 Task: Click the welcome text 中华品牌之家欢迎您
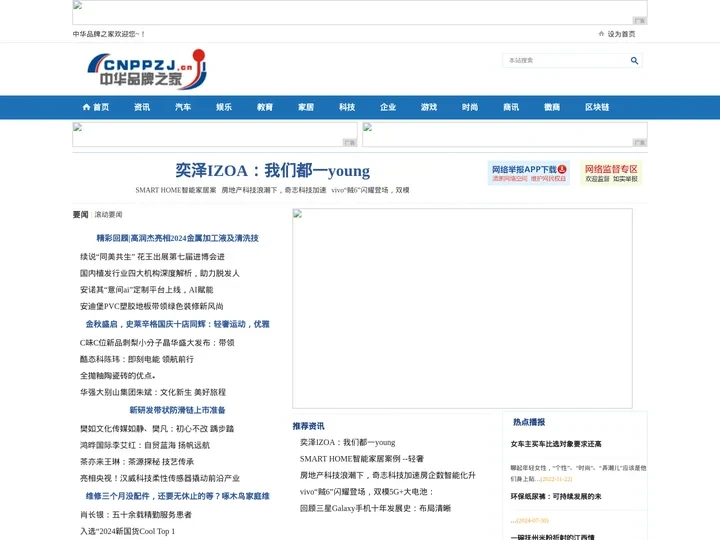click(x=108, y=34)
